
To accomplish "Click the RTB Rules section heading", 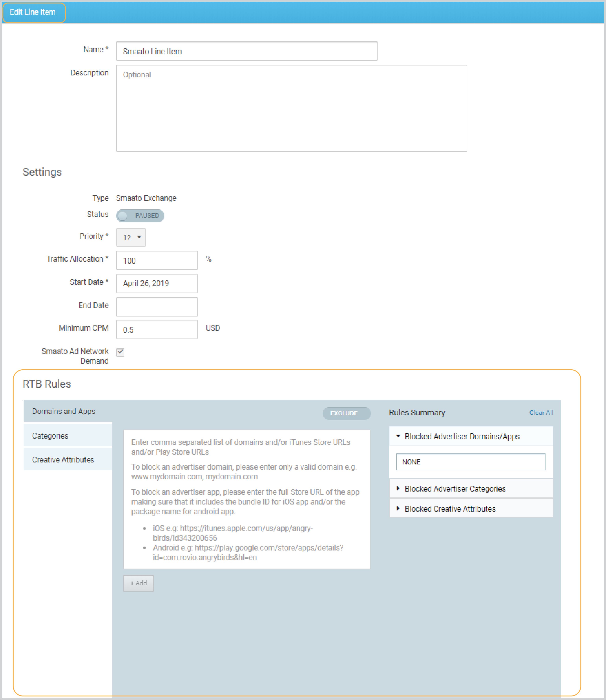I will pyautogui.click(x=47, y=384).
